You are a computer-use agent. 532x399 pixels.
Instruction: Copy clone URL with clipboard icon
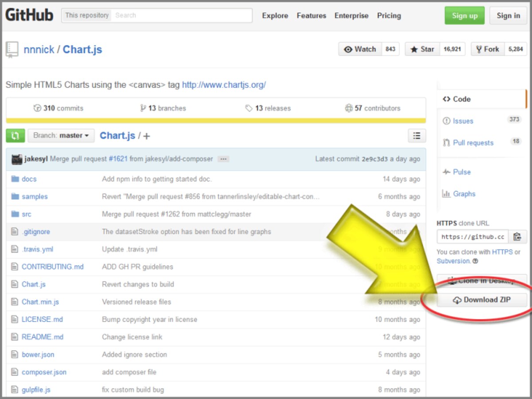517,237
